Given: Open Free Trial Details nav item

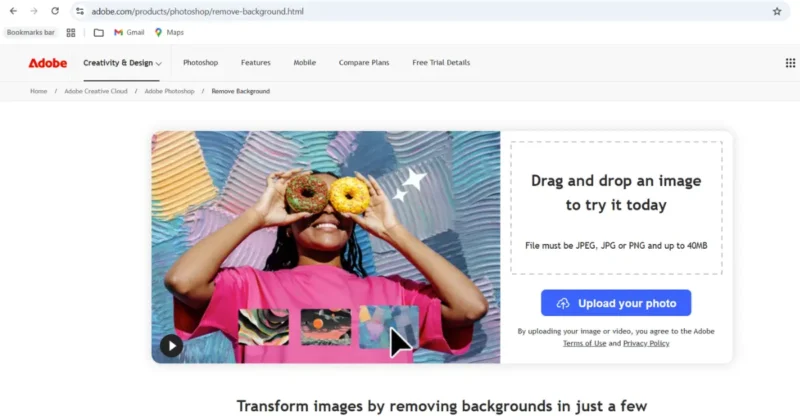Looking at the screenshot, I should (441, 62).
